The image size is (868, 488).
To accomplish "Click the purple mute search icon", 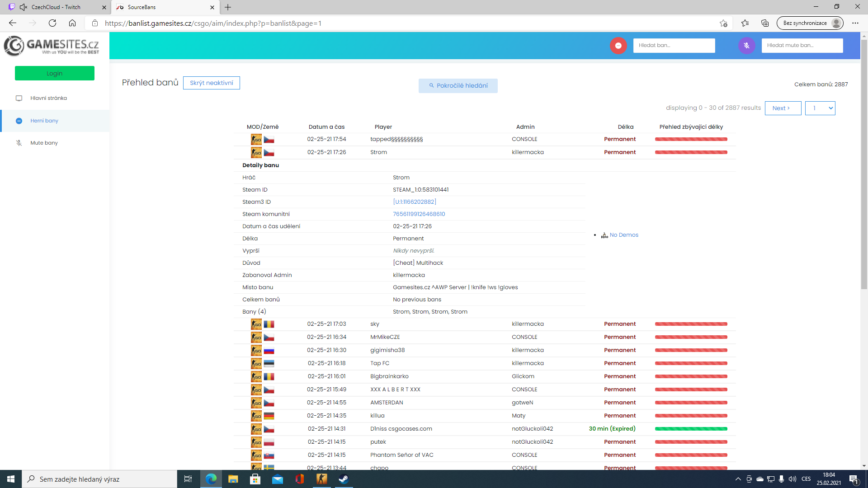I will [x=746, y=46].
